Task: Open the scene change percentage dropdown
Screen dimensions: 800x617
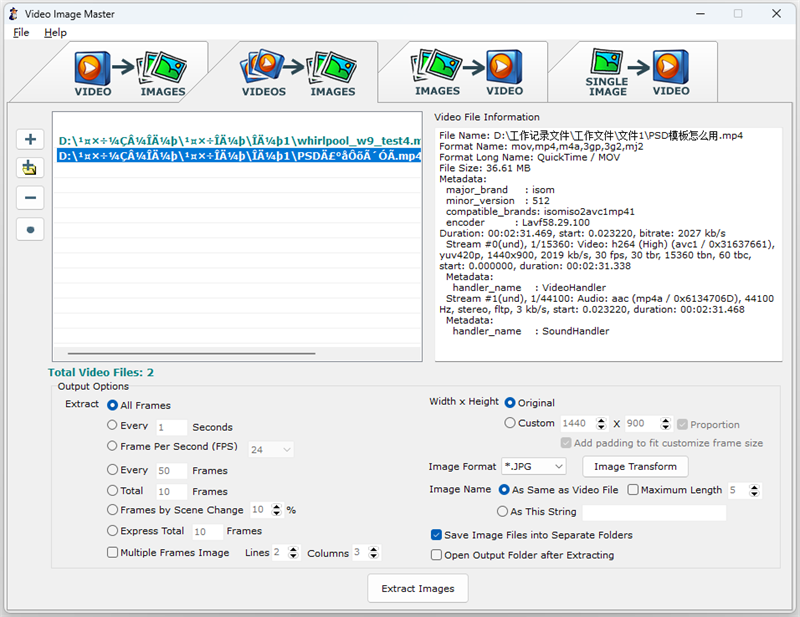Action: [277, 510]
